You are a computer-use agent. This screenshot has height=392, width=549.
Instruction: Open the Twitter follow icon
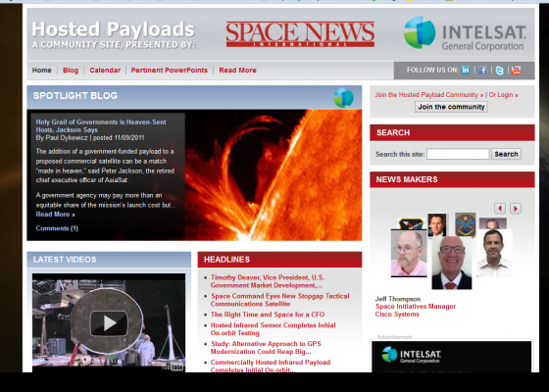(x=499, y=70)
